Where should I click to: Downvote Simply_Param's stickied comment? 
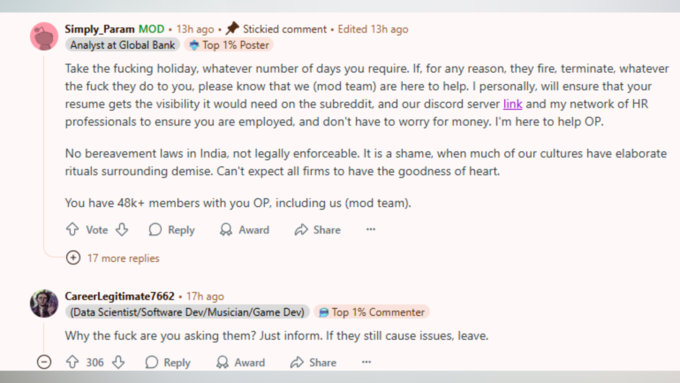point(122,229)
